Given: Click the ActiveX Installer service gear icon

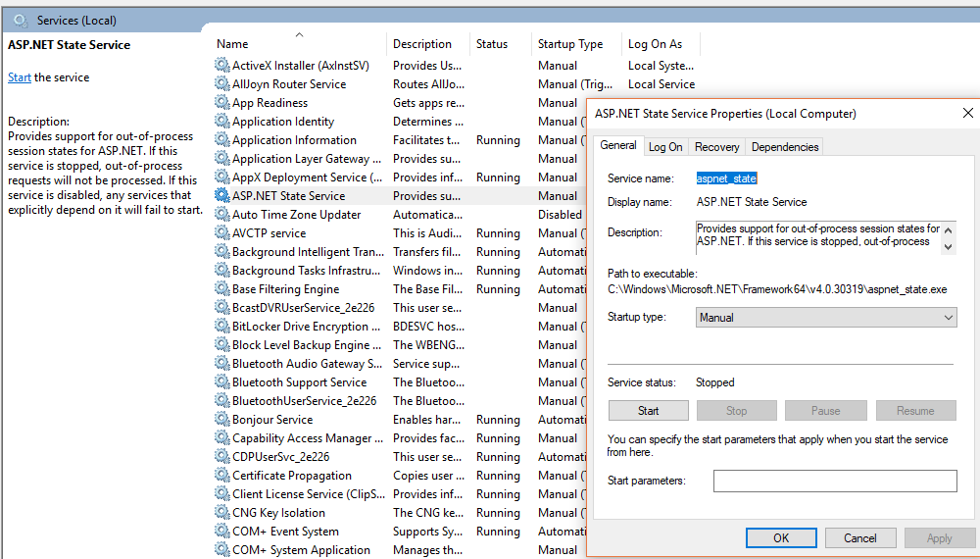Looking at the screenshot, I should tap(221, 65).
